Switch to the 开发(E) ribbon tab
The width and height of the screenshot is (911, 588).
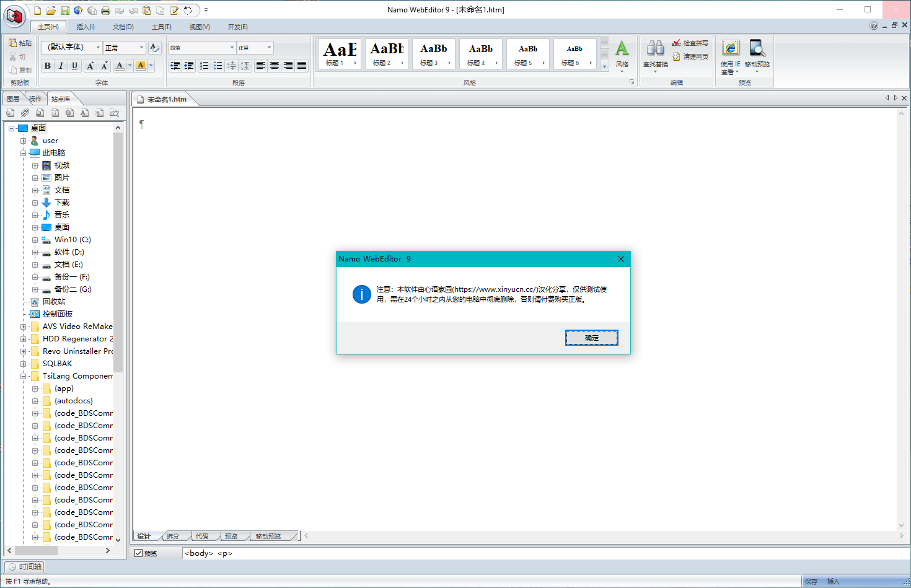237,27
